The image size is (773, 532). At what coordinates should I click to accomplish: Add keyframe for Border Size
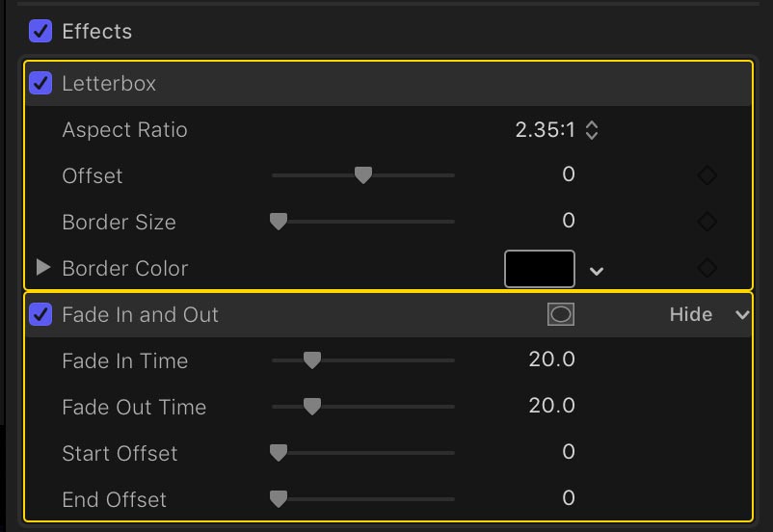(x=707, y=222)
